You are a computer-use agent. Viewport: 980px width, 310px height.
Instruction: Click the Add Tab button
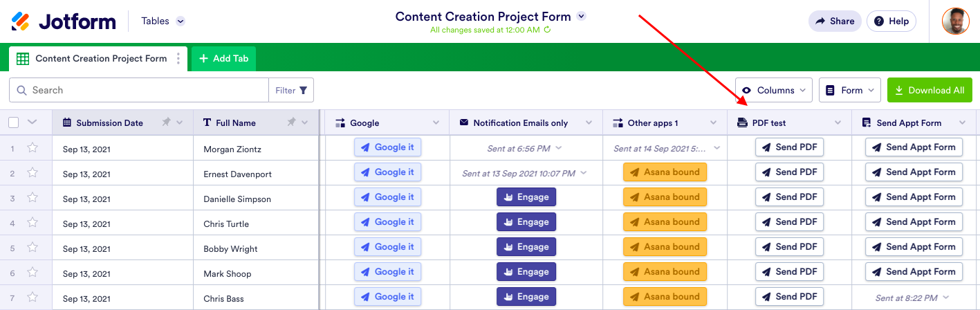click(223, 59)
